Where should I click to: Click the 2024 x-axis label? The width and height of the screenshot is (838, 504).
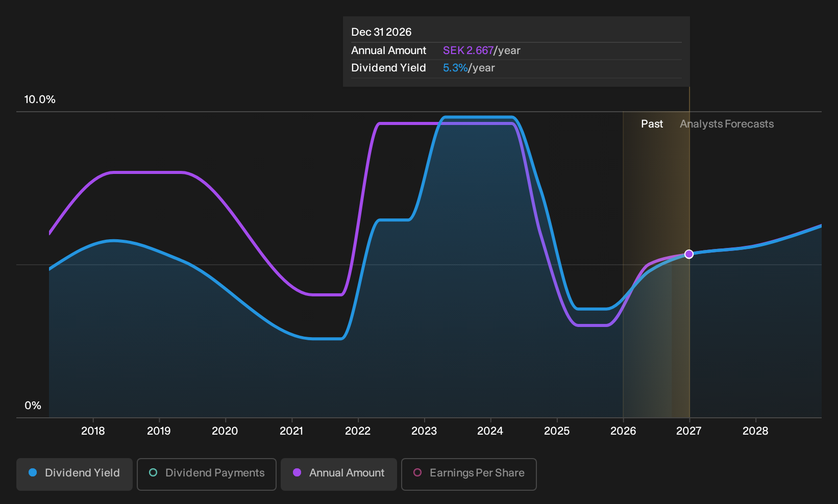click(490, 431)
